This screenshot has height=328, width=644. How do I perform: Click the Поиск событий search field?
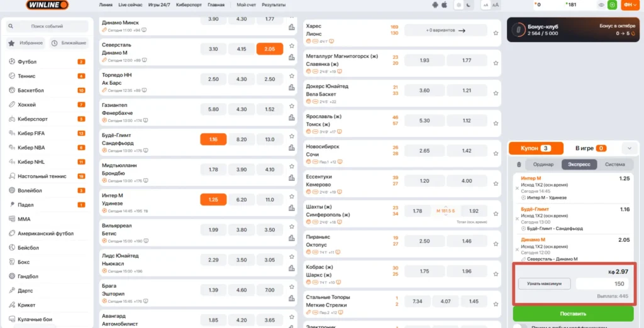pos(47,26)
